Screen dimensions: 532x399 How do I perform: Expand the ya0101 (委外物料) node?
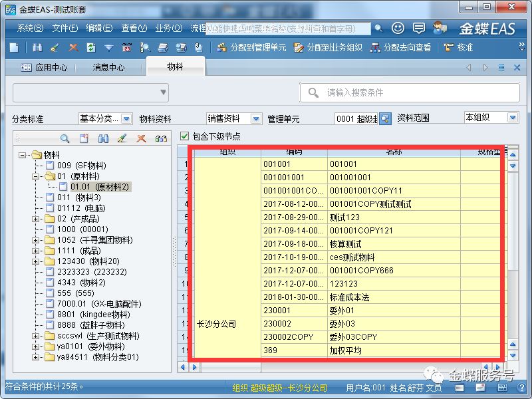pos(35,346)
